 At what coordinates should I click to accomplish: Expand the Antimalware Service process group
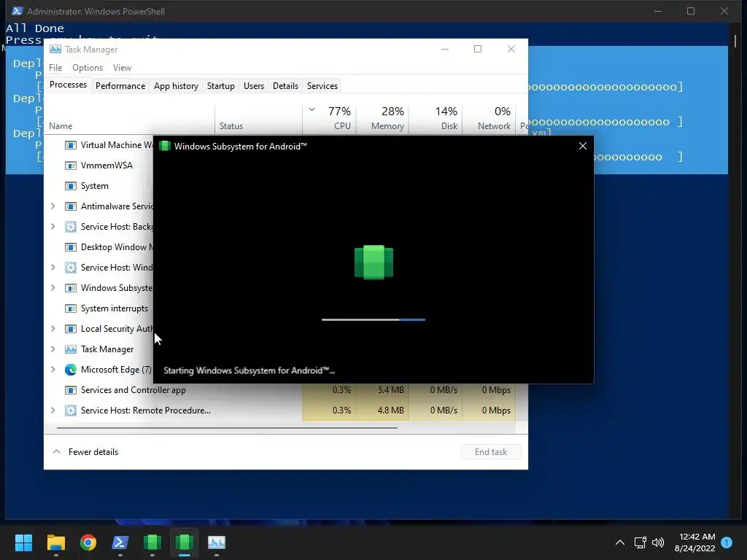pyautogui.click(x=53, y=206)
